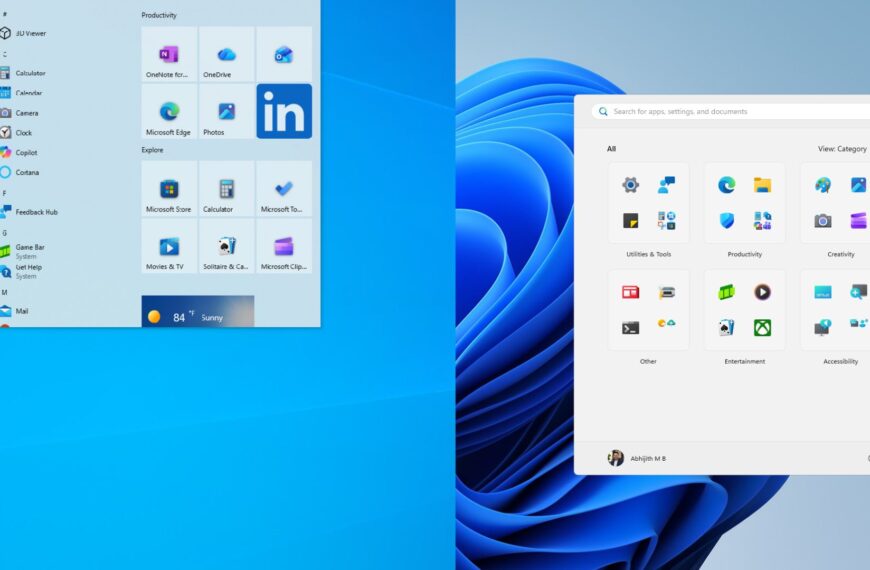Image resolution: width=870 pixels, height=570 pixels.
Task: Open Edge in the Productivity category
Action: (x=726, y=185)
